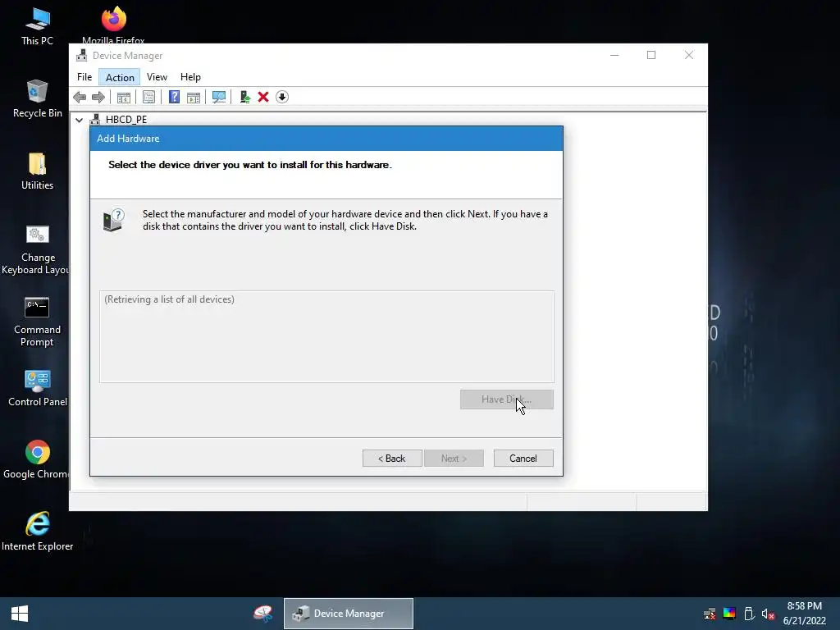Open This PC desktop icon

(37, 26)
